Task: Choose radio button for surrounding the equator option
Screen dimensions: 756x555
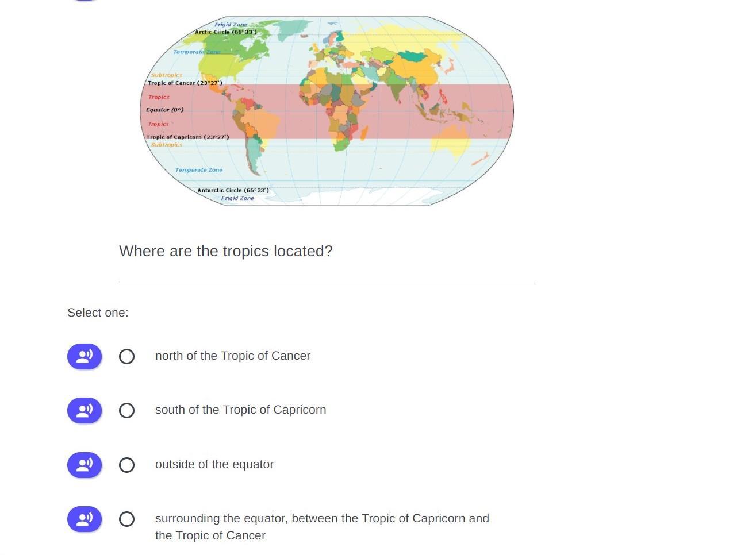Action: [127, 519]
